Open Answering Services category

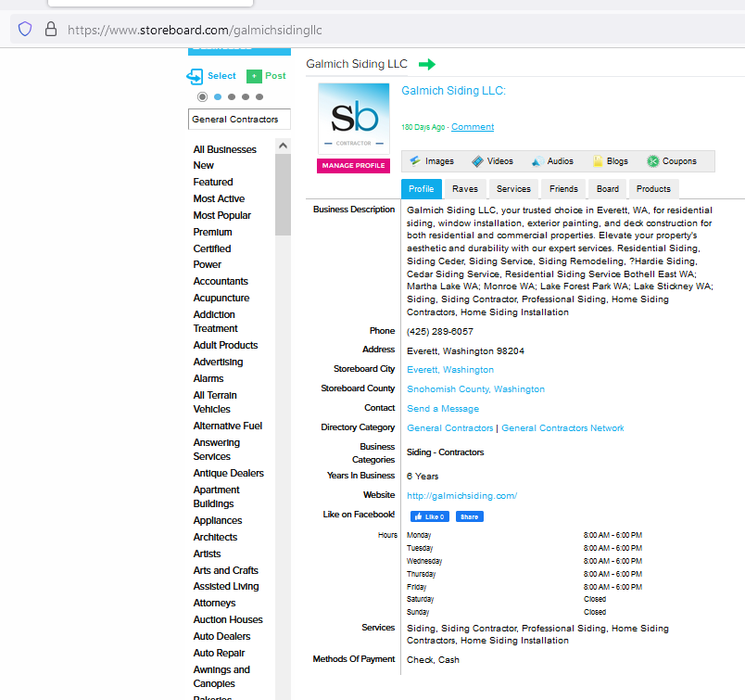tap(217, 449)
